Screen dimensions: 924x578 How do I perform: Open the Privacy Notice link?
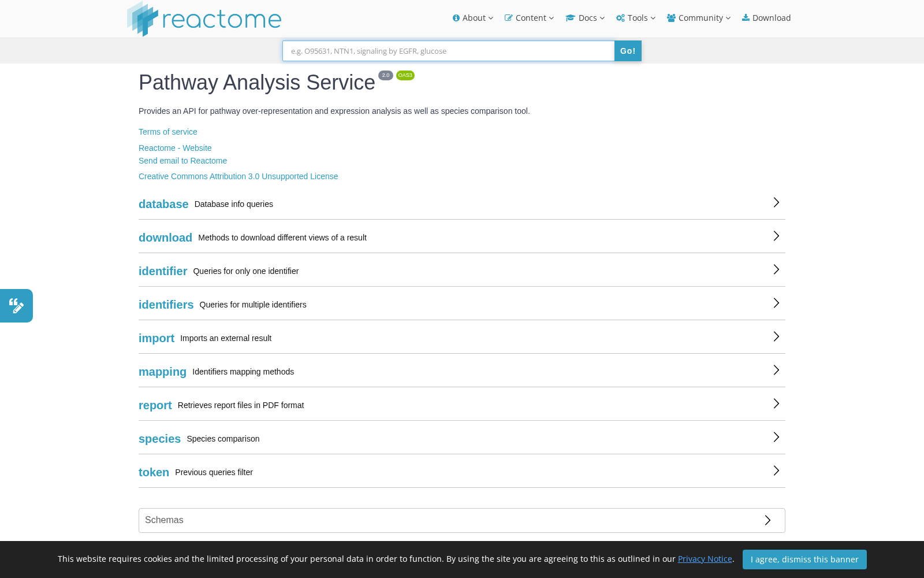[x=705, y=559]
